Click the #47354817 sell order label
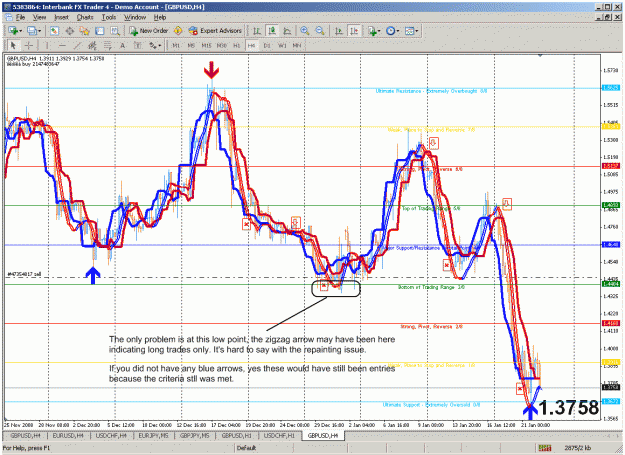The height and width of the screenshot is (455, 625). [x=24, y=274]
